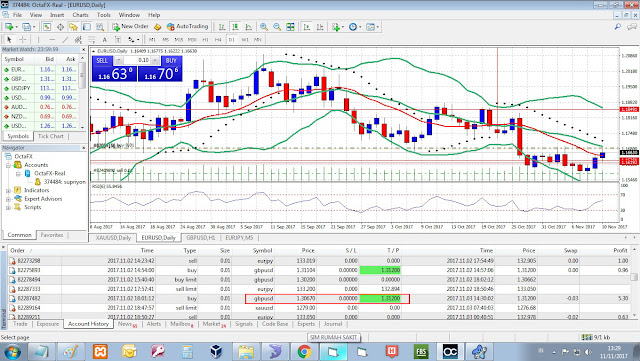Collapse the OctaFX-Real account node
Viewport: 640px width, 361px height.
(x=18, y=174)
